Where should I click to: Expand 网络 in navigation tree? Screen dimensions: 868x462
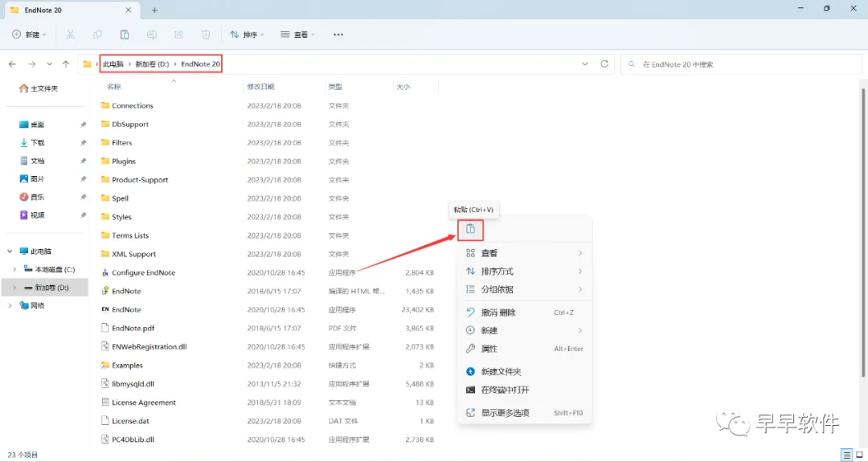(x=10, y=305)
